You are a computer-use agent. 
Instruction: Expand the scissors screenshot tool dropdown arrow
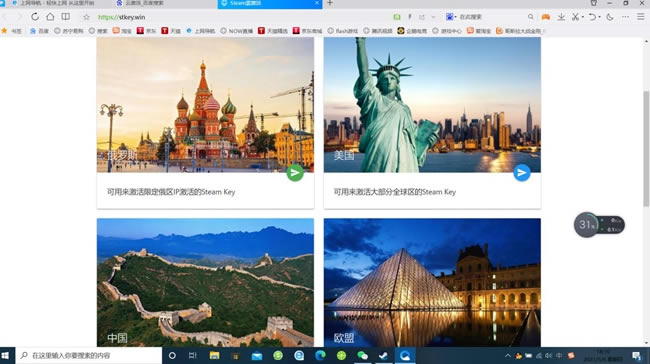click(x=582, y=17)
